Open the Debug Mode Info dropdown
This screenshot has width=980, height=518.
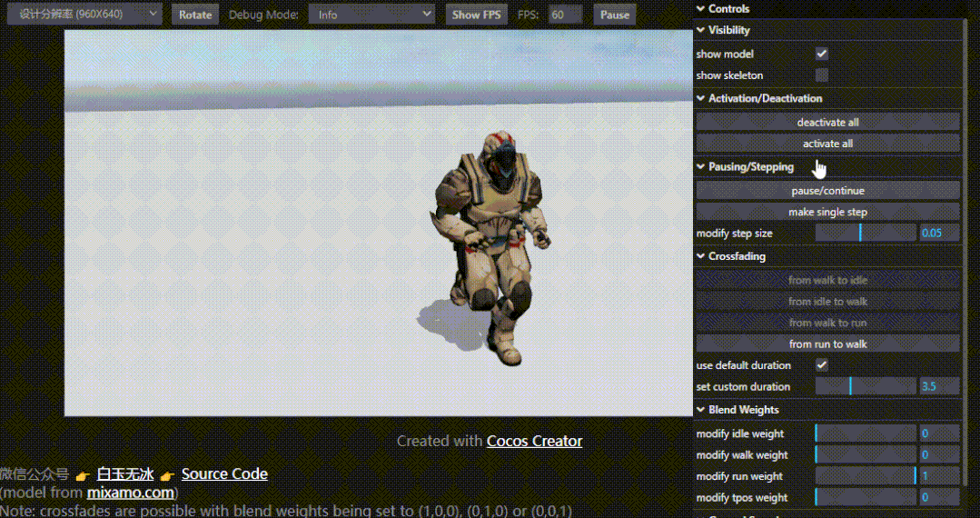pyautogui.click(x=371, y=15)
